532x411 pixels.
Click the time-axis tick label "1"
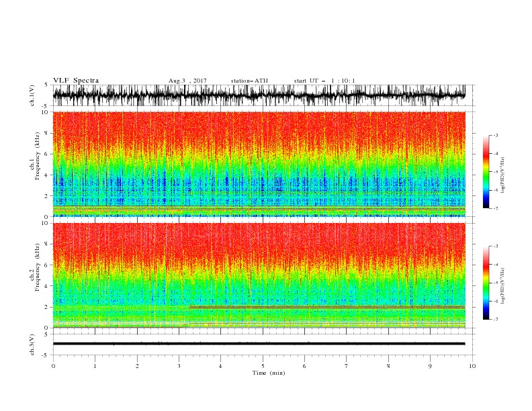pyautogui.click(x=95, y=366)
